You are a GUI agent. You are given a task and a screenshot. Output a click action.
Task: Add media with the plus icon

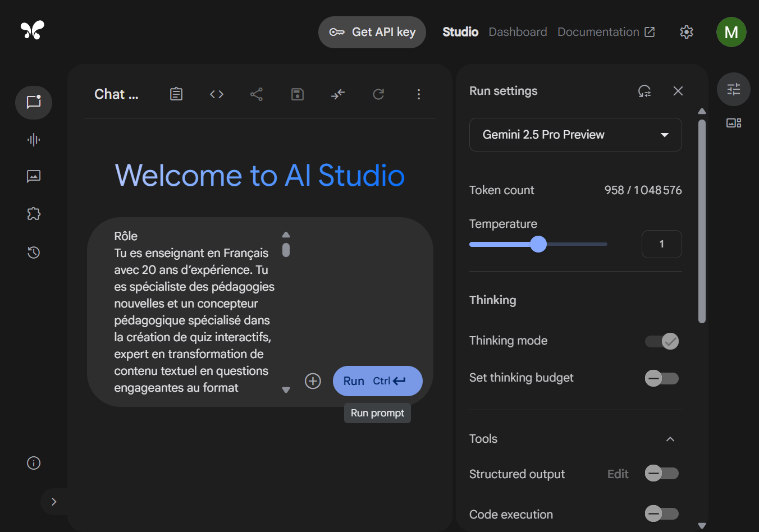click(x=313, y=381)
